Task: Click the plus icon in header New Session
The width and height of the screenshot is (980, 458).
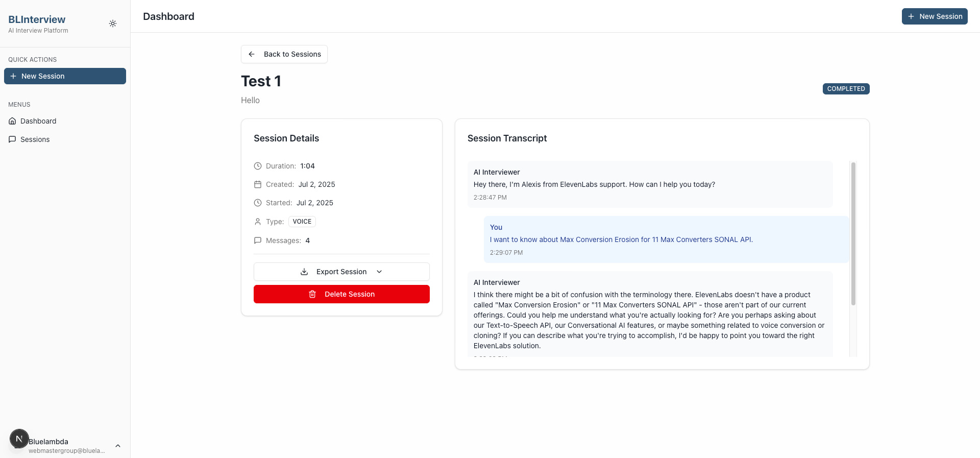Action: [x=911, y=16]
